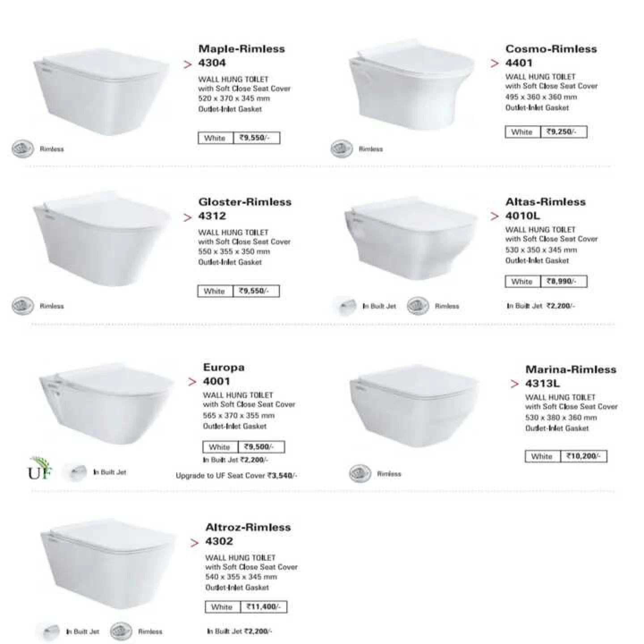This screenshot has height=644, width=644.
Task: Open the Altas-Rimless 4010L product title
Action: click(545, 208)
